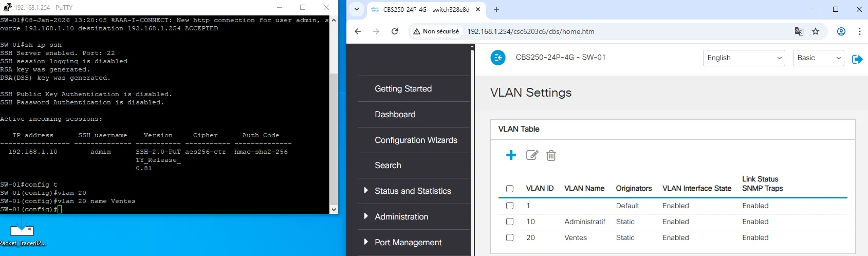Click the delete VLAN trash icon

point(551,155)
